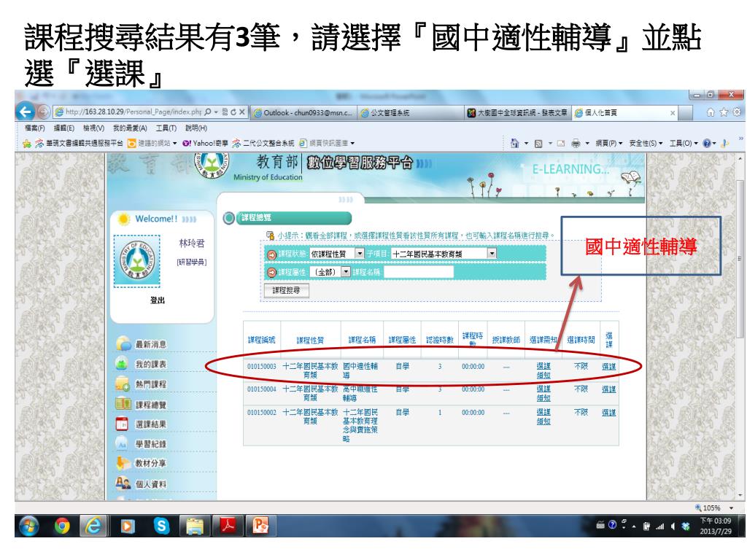This screenshot has width=747, height=560.
Task: Click the volume speaker tray icon
Action: click(673, 526)
